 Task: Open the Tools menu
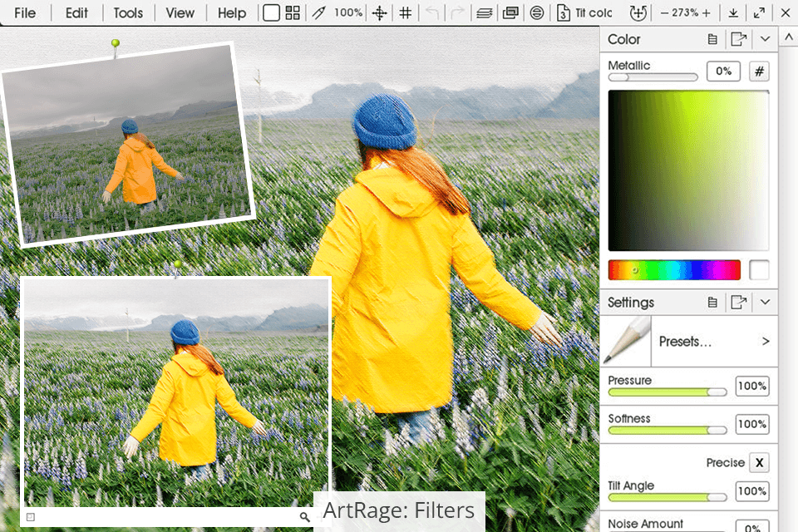[128, 12]
